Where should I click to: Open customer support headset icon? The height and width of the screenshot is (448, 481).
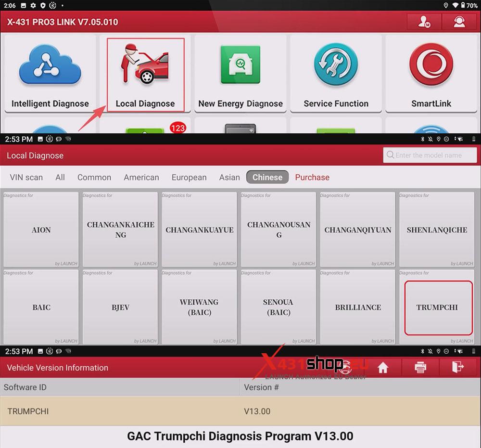tap(459, 22)
